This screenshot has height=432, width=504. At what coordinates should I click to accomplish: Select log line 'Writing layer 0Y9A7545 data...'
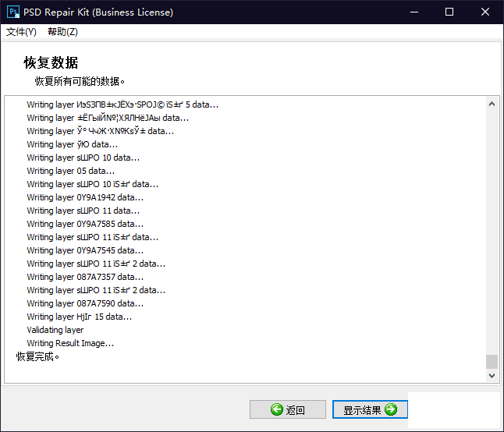click(x=85, y=250)
